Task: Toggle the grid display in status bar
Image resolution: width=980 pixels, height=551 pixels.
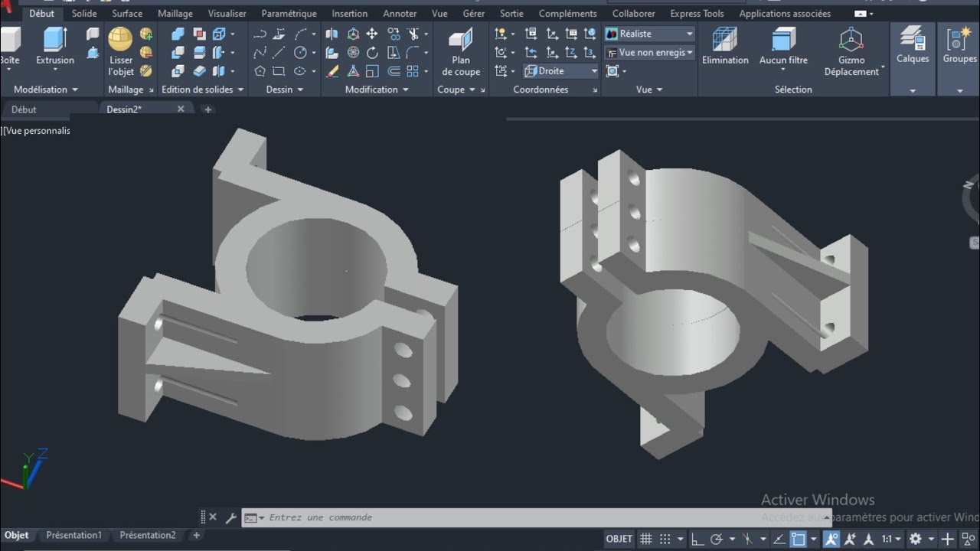Action: tap(646, 539)
